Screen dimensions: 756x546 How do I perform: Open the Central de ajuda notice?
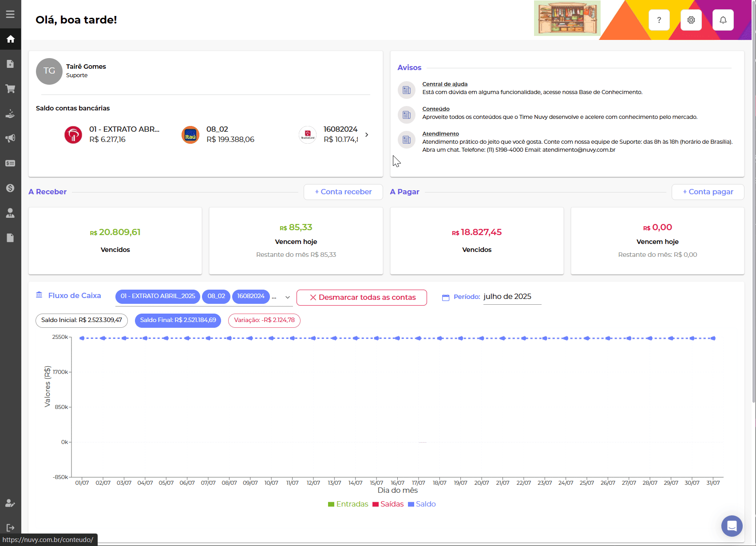click(444, 84)
